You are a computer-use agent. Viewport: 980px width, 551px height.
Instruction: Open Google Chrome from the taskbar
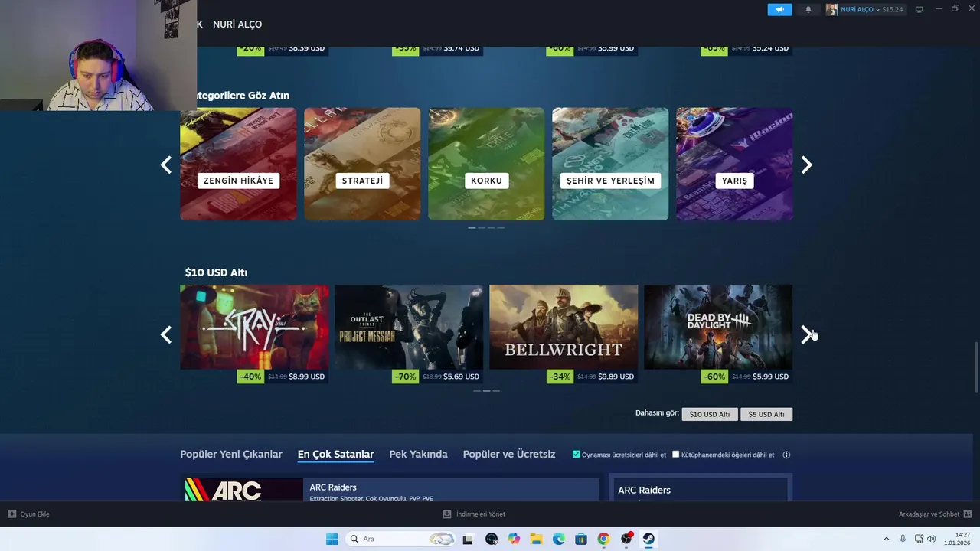point(603,539)
